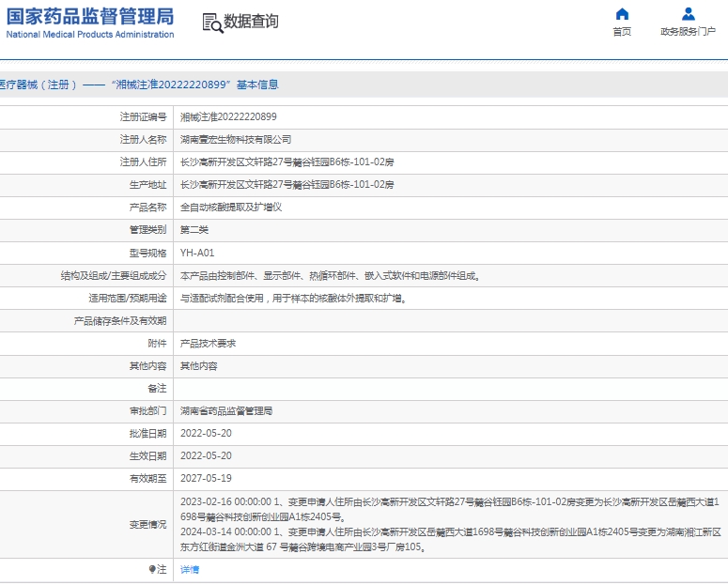Click 注册人住所 label cell
The height and width of the screenshot is (585, 728).
143,162
